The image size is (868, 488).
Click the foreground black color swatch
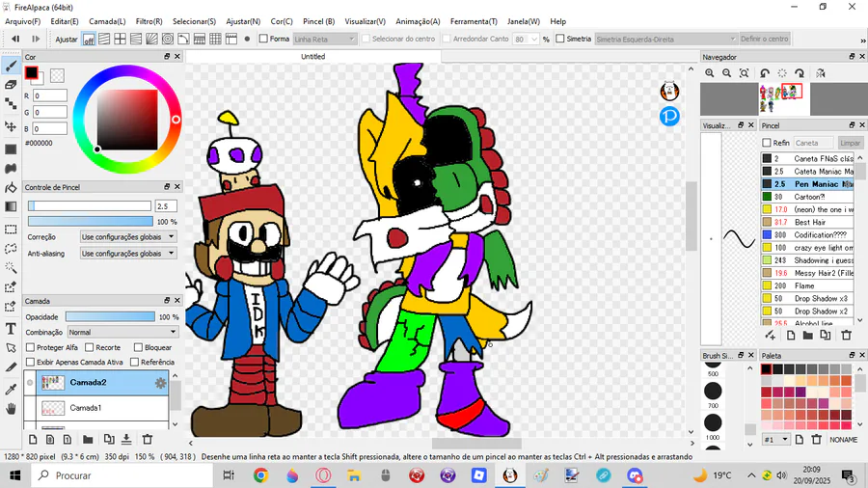click(x=31, y=72)
